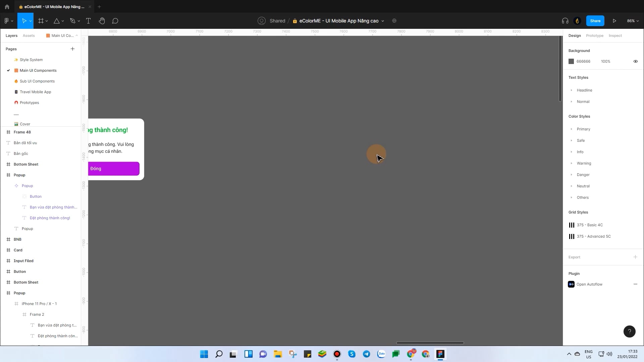Select the Text tool

pyautogui.click(x=89, y=21)
